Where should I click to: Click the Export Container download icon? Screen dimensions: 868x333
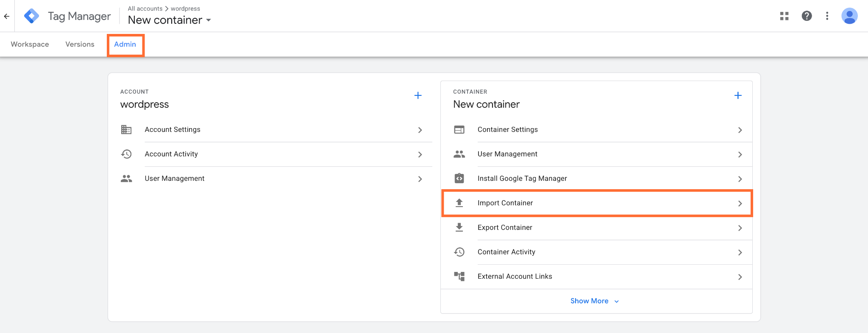(x=459, y=228)
